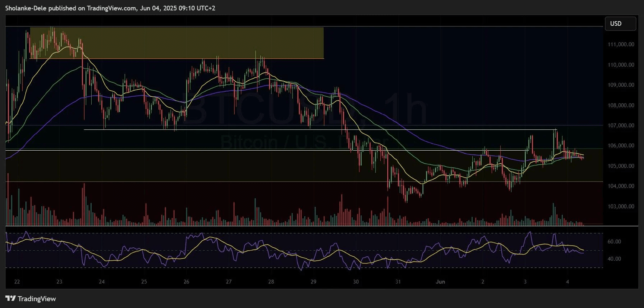Click the Sholanke-Dele published header text

pyautogui.click(x=110, y=8)
